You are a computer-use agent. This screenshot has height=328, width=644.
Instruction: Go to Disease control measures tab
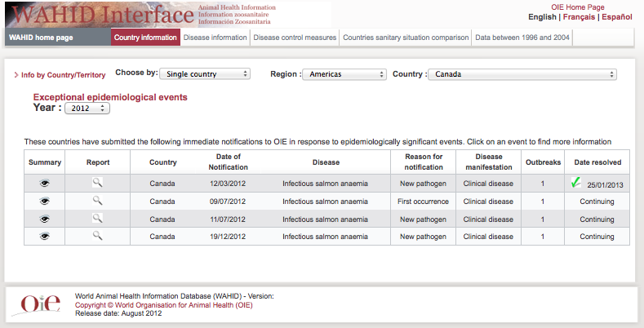[294, 38]
